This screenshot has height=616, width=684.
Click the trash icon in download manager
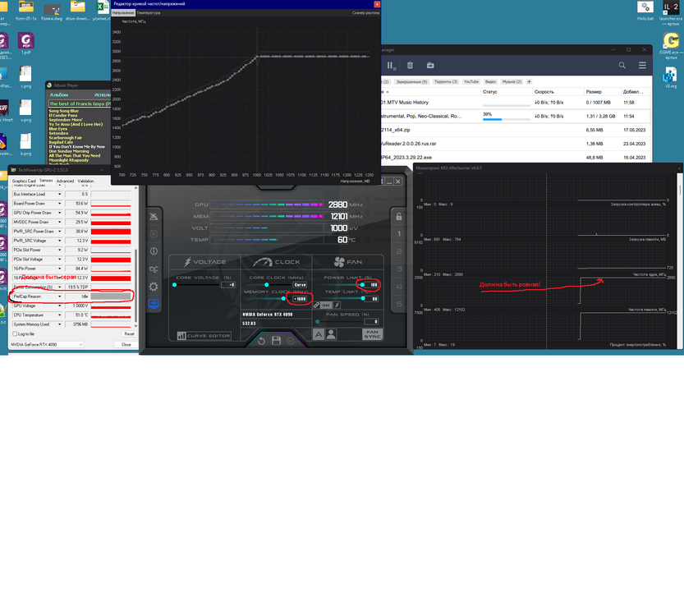point(410,66)
